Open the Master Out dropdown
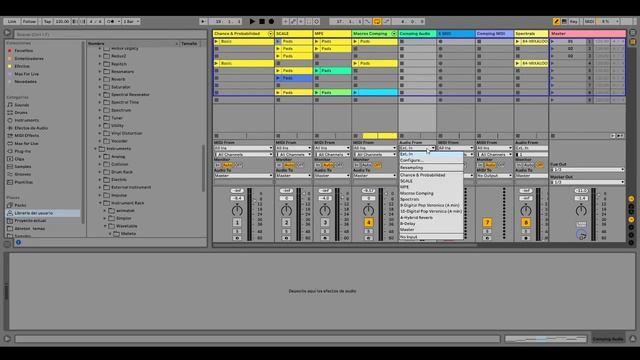The height and width of the screenshot is (360, 640). pyautogui.click(x=587, y=182)
